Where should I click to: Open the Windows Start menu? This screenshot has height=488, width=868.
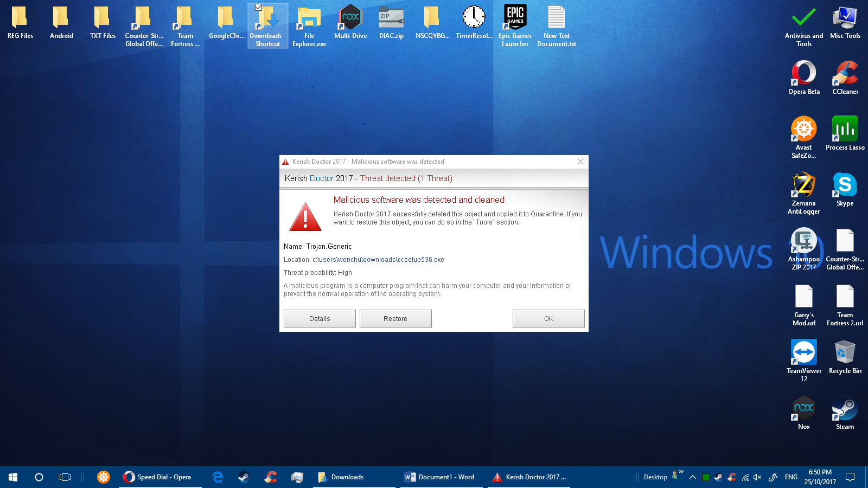(13, 477)
